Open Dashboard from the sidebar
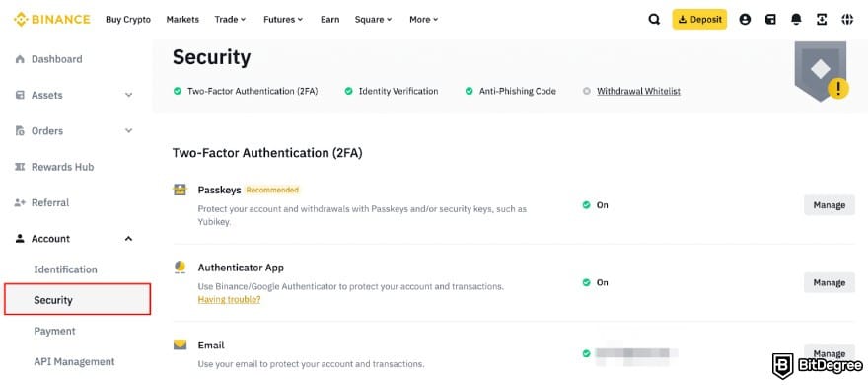Image resolution: width=868 pixels, height=385 pixels. (x=56, y=59)
